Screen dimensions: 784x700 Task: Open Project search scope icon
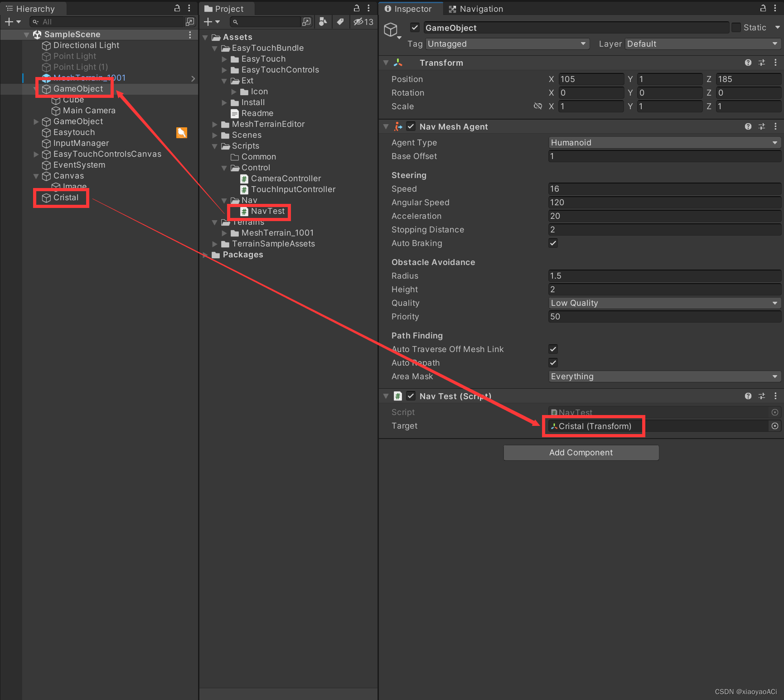tap(307, 22)
